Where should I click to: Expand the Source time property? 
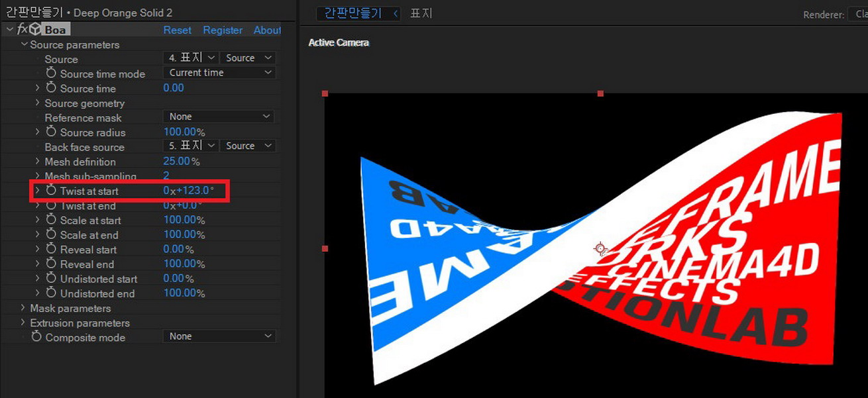(x=38, y=88)
